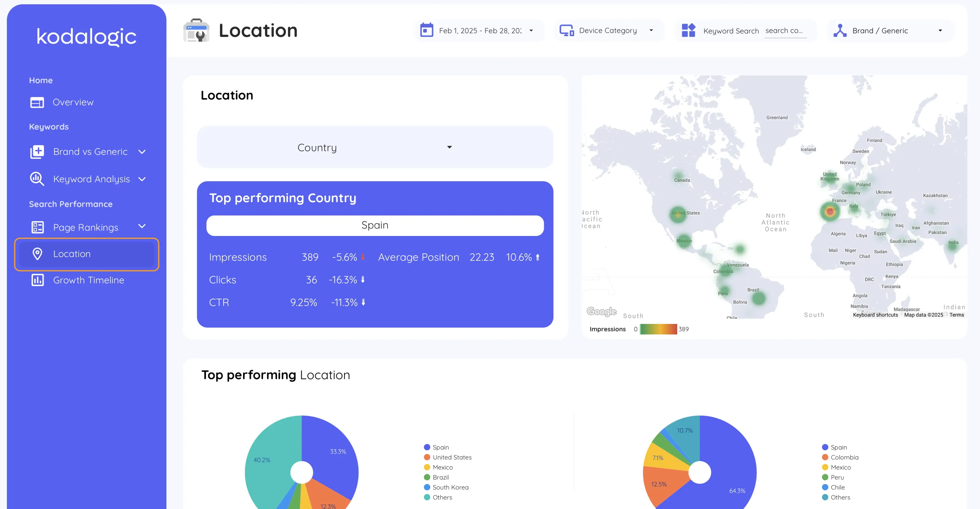
Task: Click the Location pin icon in sidebar
Action: [x=37, y=254]
